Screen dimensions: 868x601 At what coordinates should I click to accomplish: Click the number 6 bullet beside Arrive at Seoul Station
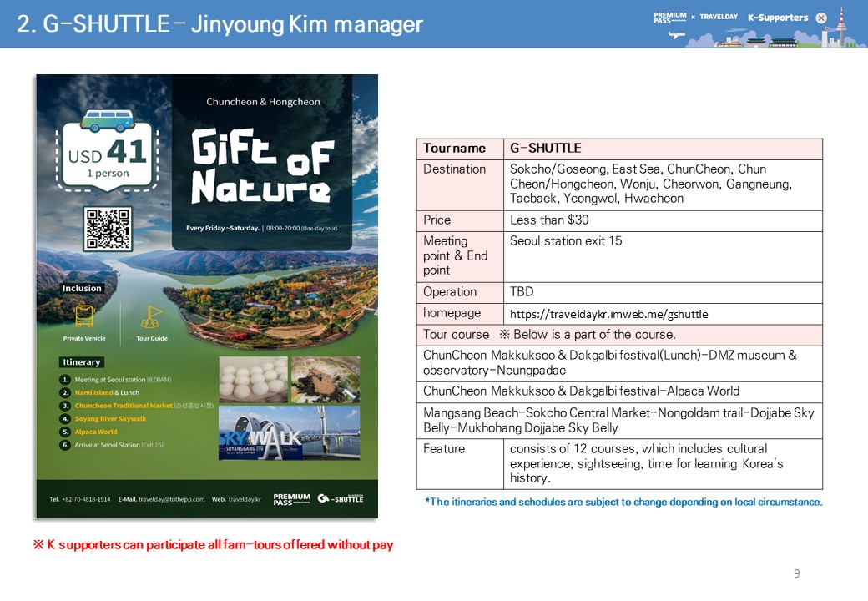(65, 445)
